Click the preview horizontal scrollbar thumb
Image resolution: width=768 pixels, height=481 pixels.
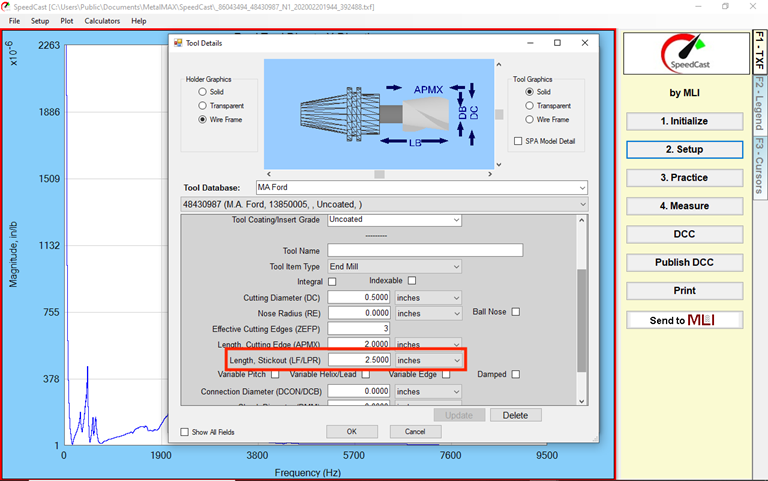point(379,174)
